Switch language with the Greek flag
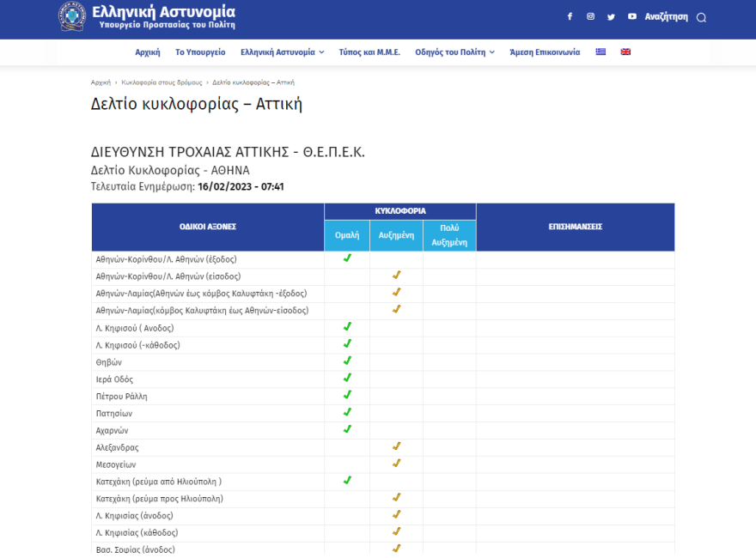The height and width of the screenshot is (558, 756). tap(601, 52)
